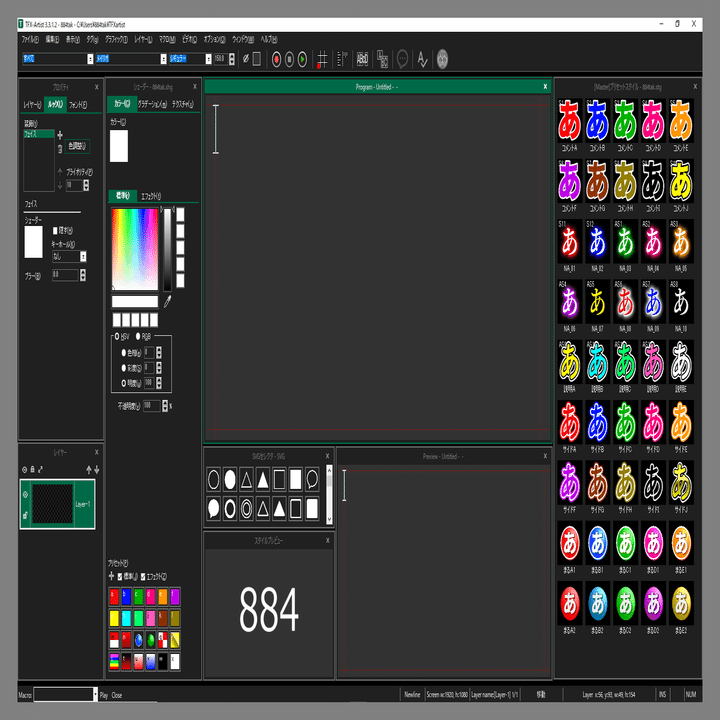
Task: Close the SVG selector panel
Action: 327,456
